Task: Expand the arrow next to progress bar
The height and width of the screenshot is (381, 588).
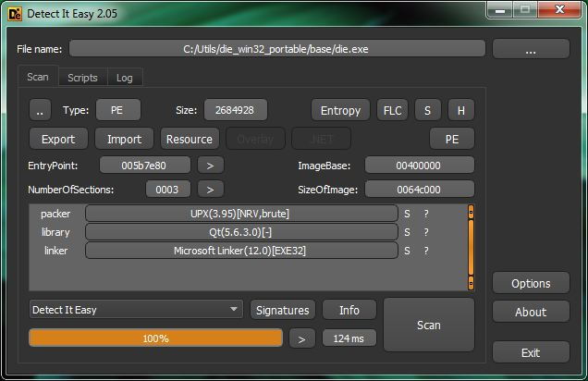Action: [302, 339]
